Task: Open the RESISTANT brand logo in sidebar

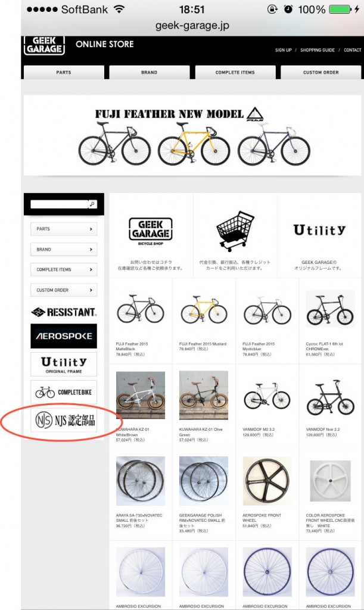Action: coord(64,312)
